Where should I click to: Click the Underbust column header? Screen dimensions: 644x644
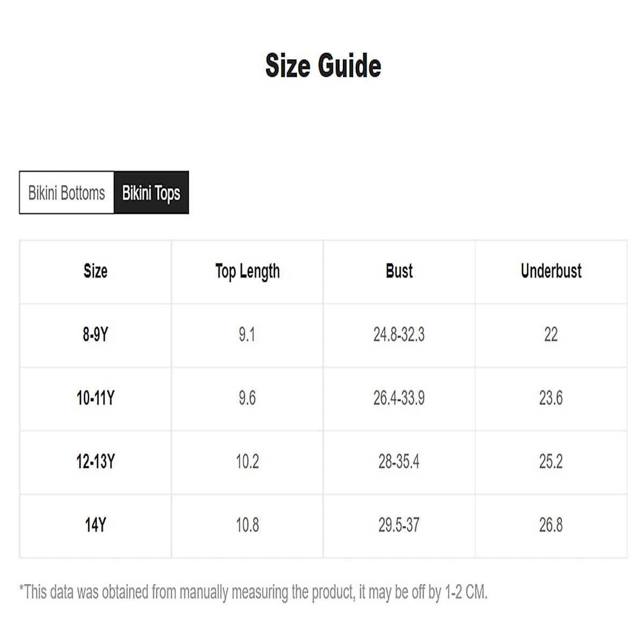pyautogui.click(x=551, y=271)
